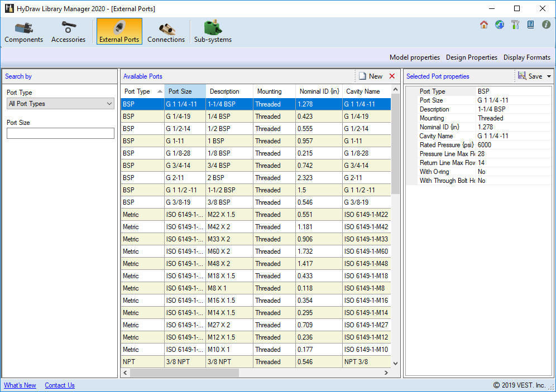The image size is (556, 392).
Task: Click the green info icon
Action: tap(547, 25)
